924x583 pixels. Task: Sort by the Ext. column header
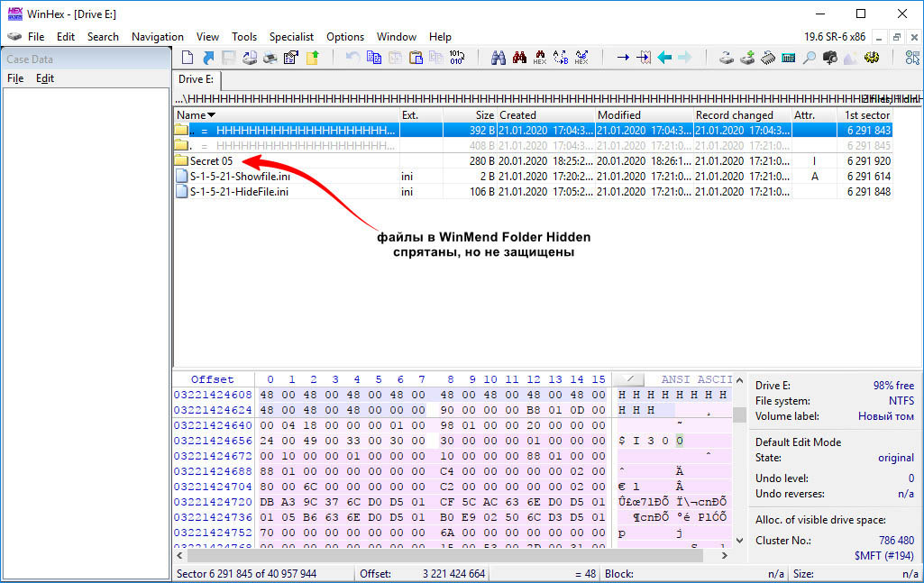click(421, 114)
